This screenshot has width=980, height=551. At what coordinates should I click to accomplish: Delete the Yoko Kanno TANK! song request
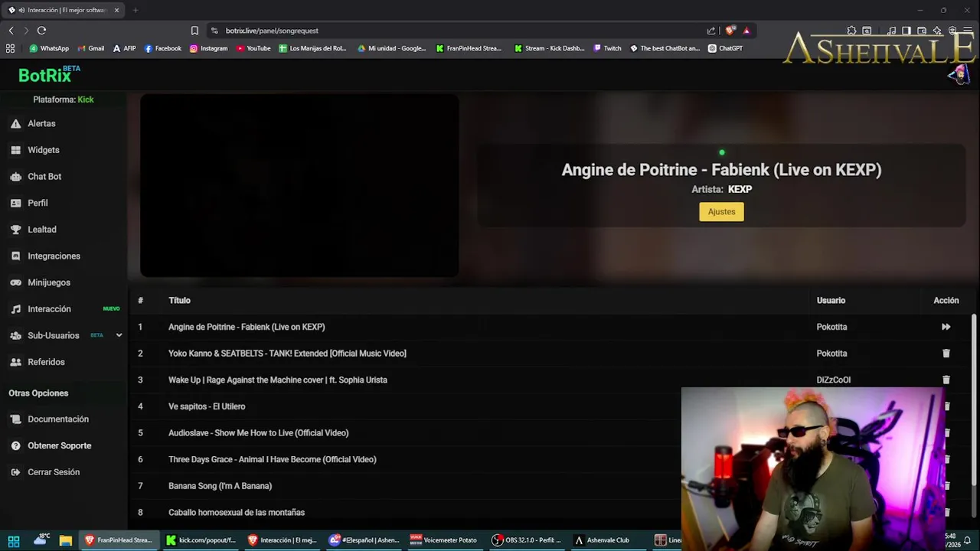tap(946, 354)
